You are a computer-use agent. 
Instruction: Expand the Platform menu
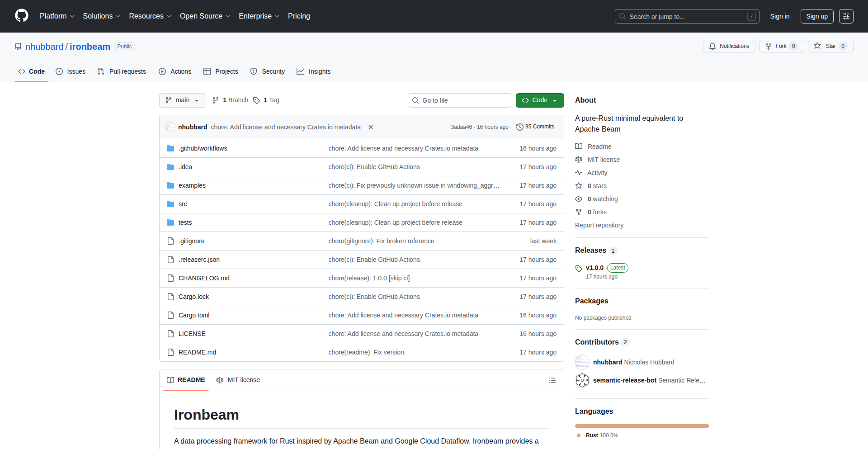click(57, 16)
